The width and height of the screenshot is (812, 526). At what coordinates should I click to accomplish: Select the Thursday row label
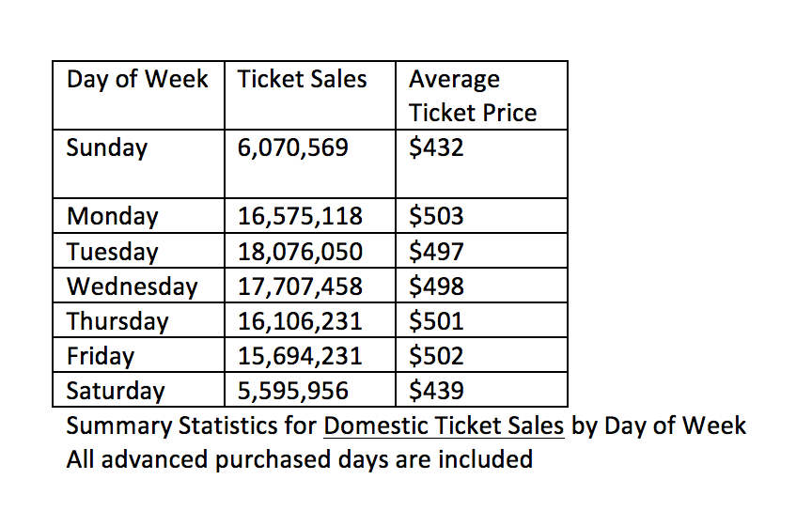117,321
